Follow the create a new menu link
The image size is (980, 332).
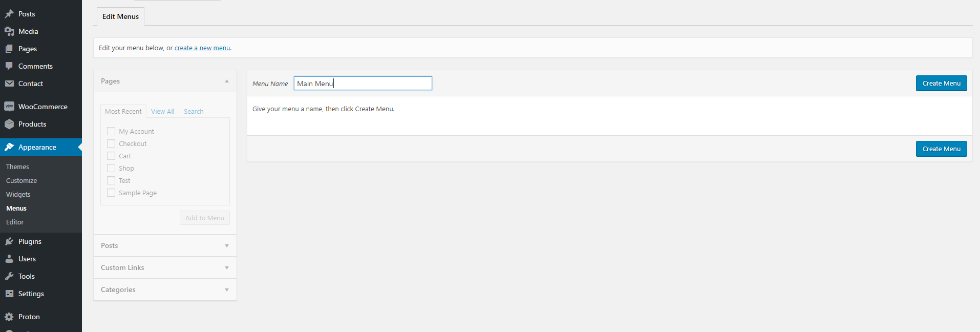(202, 48)
